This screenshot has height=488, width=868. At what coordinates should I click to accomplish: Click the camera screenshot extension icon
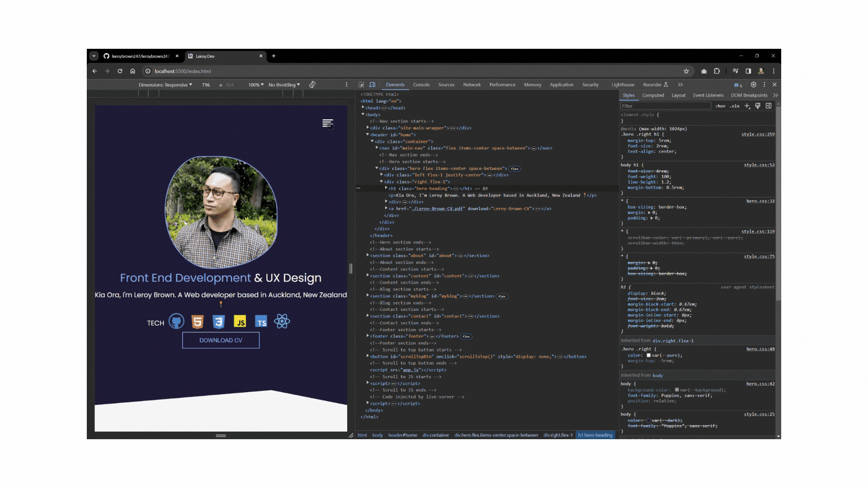tap(704, 71)
